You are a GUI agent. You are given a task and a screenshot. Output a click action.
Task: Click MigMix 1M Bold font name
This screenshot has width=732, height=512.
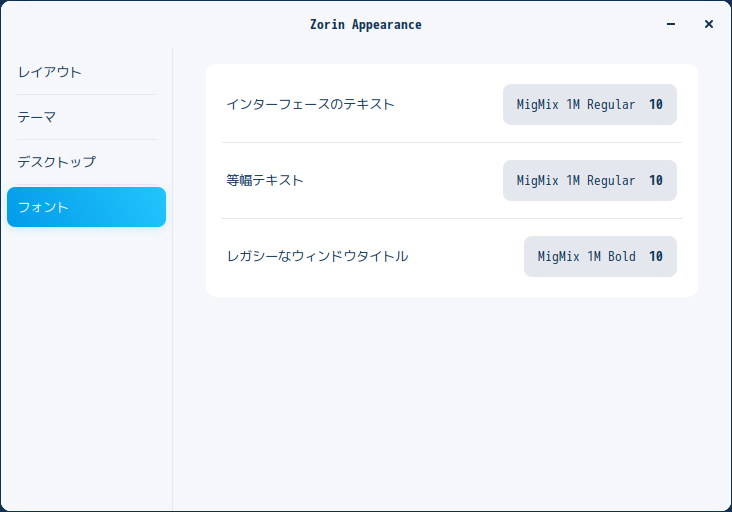[x=586, y=256]
